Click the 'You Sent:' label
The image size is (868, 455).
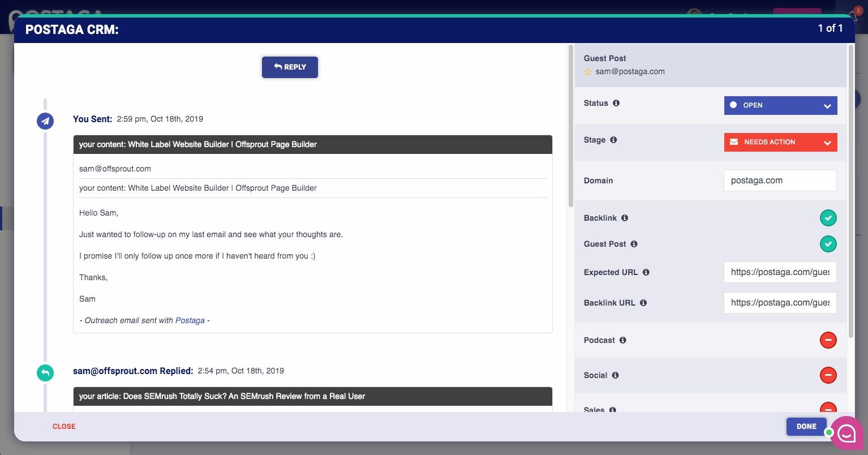(x=92, y=119)
